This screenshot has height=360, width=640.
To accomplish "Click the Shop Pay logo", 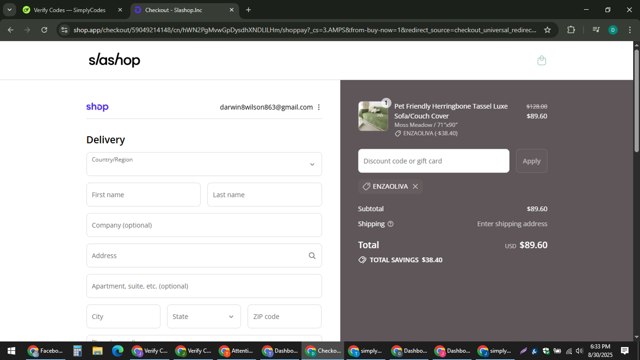I will click(x=97, y=107).
